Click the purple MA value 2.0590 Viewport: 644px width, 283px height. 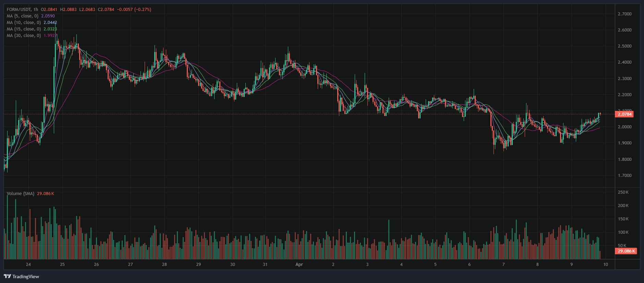click(x=48, y=16)
